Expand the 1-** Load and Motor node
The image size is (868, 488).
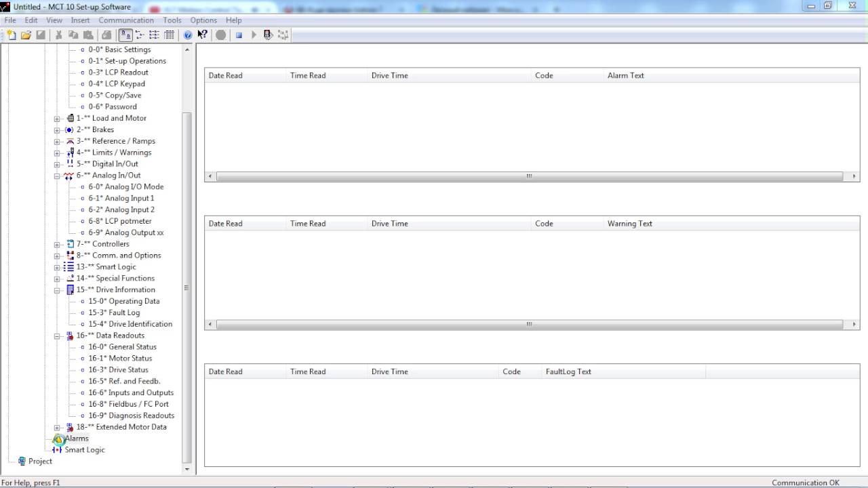pyautogui.click(x=58, y=119)
